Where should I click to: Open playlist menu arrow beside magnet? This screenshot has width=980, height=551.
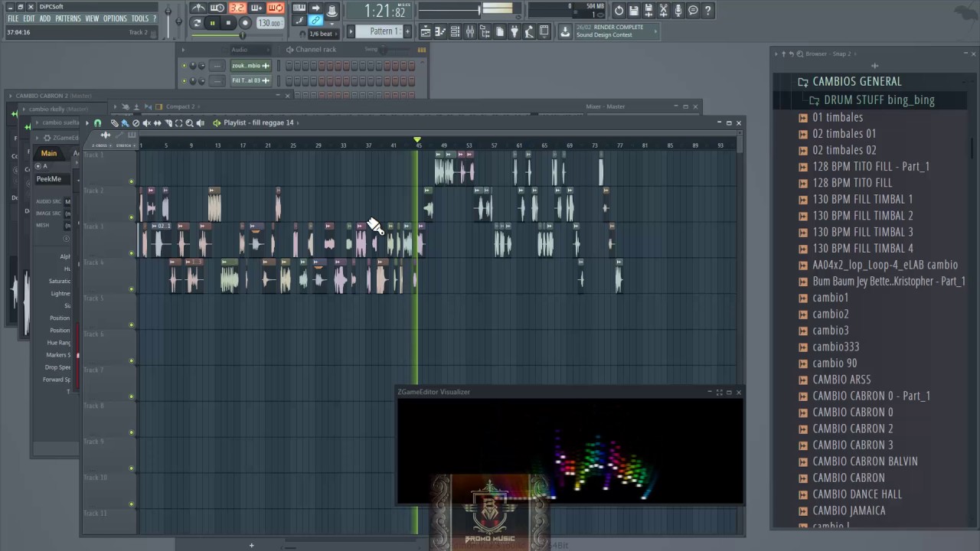(x=87, y=123)
